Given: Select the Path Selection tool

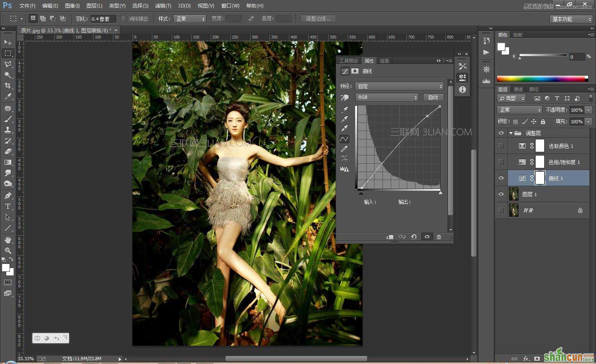Looking at the screenshot, I should click(8, 217).
